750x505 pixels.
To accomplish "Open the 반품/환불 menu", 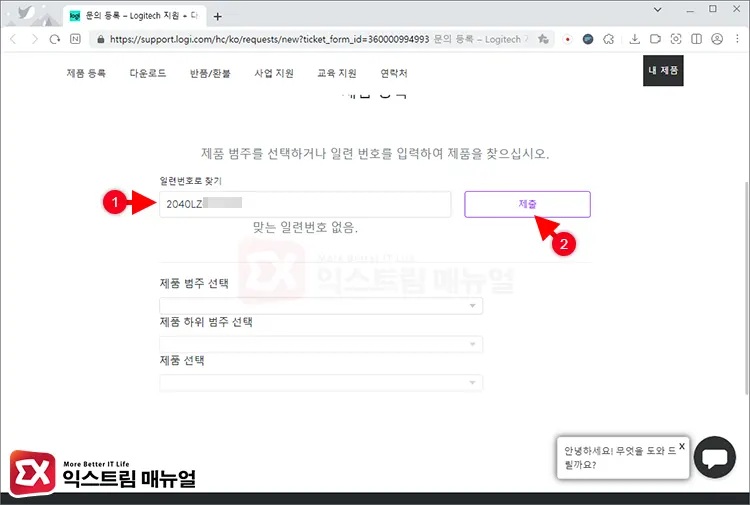I will pos(210,73).
